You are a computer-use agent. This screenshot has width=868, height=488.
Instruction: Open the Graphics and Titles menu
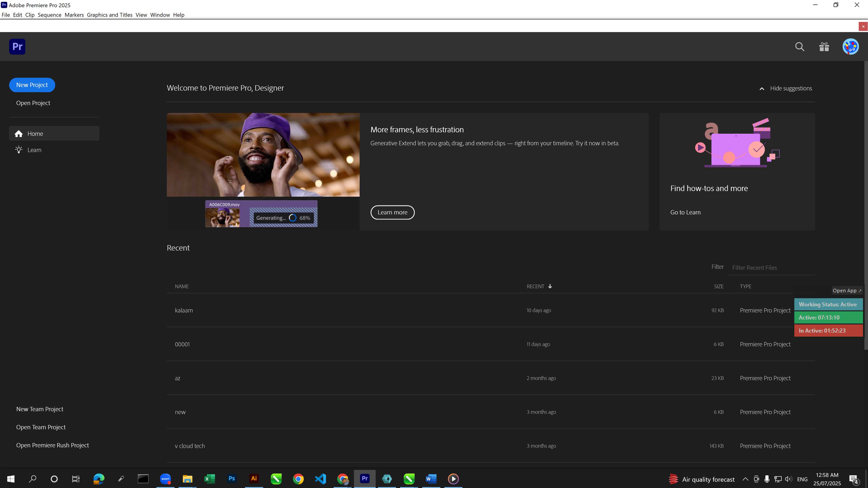click(x=109, y=15)
